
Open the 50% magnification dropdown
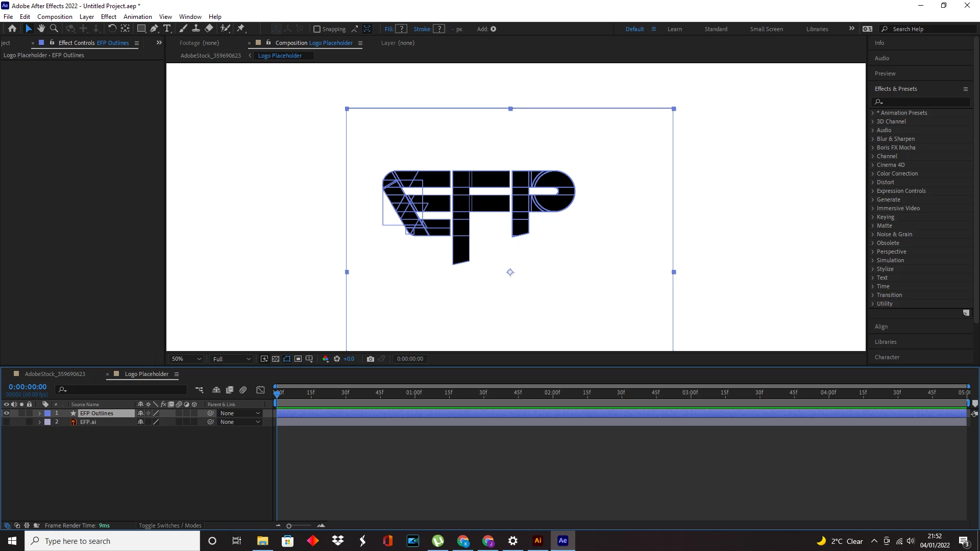pos(187,359)
